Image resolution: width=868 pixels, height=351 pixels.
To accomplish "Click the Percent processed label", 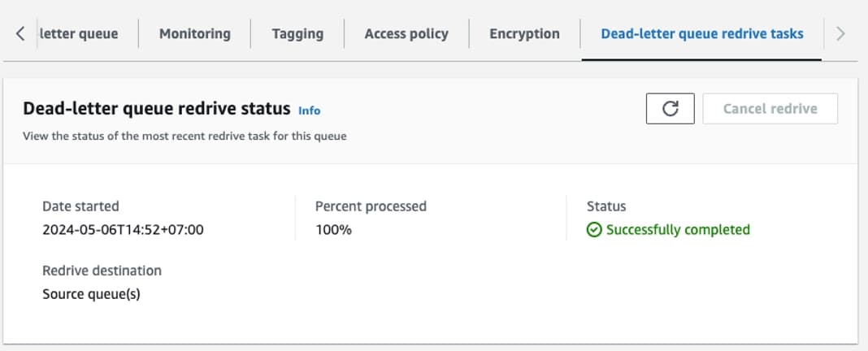I will pos(371,206).
